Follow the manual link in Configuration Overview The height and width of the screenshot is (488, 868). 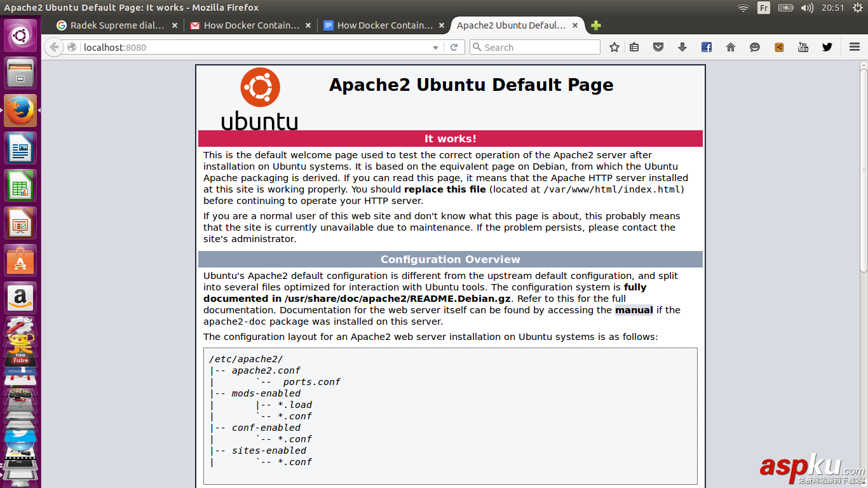pyautogui.click(x=634, y=310)
